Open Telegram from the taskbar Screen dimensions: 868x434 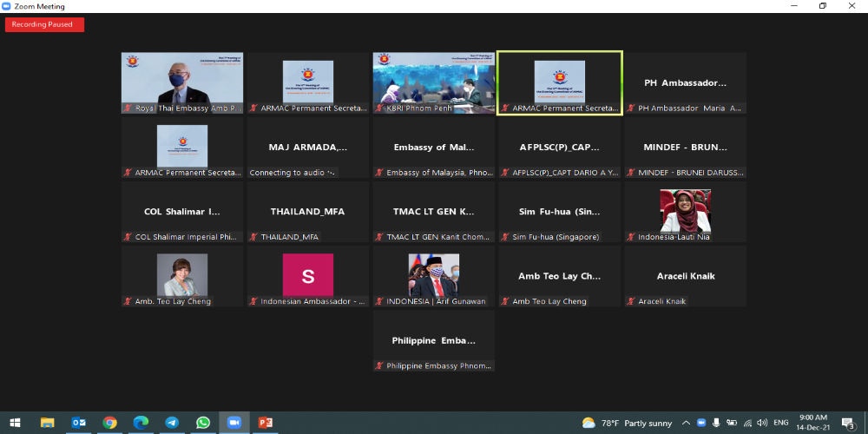coord(172,423)
